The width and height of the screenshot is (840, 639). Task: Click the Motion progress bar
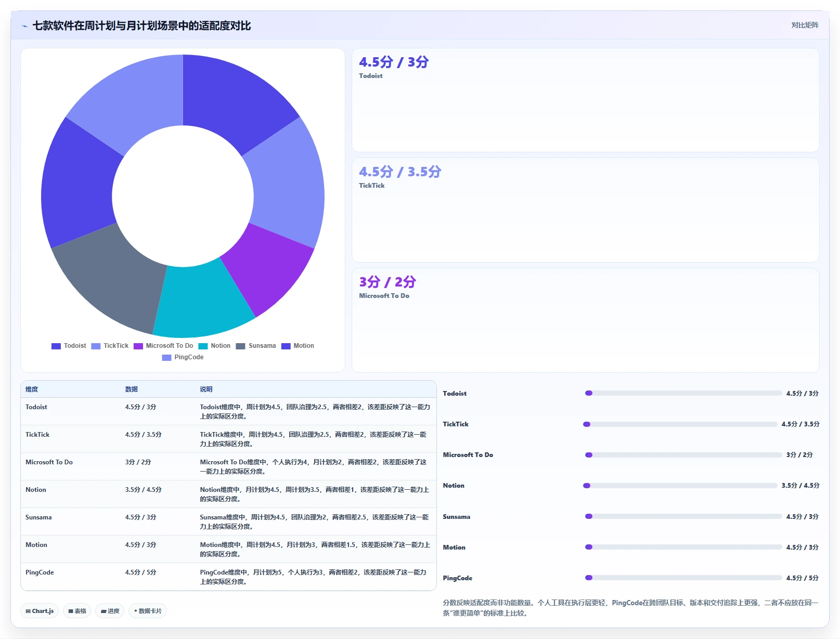point(683,547)
